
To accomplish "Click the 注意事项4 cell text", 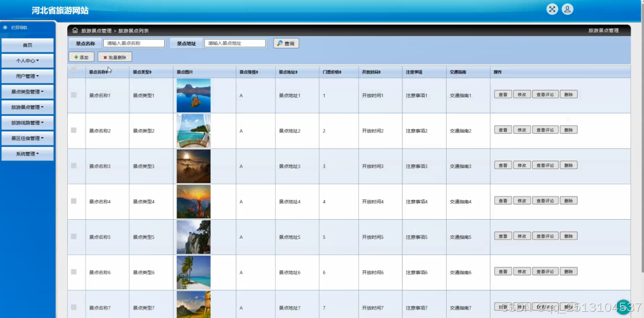I will 416,202.
